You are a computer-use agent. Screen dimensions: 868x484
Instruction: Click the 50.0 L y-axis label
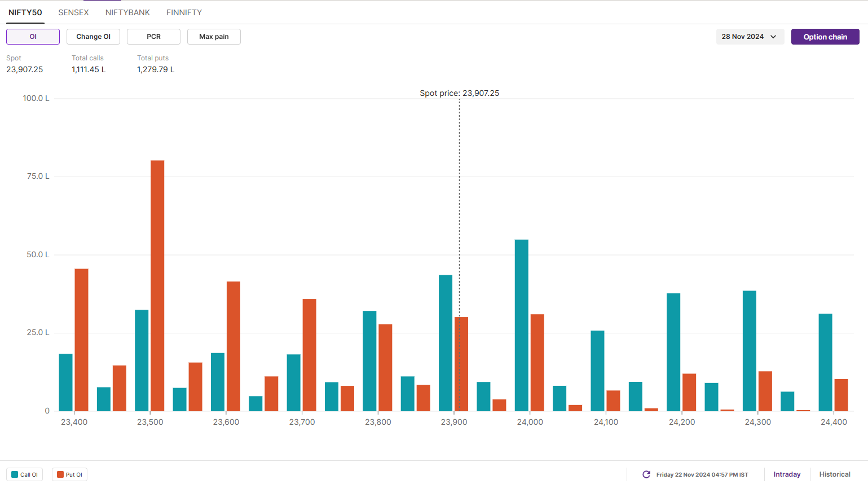click(38, 254)
